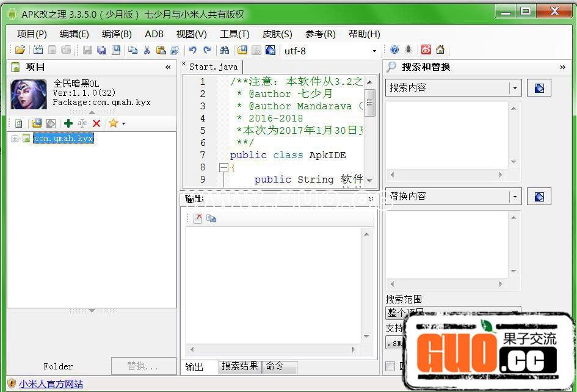The width and height of the screenshot is (577, 392).
Task: Click the blue icon beside search content box
Action: point(539,88)
